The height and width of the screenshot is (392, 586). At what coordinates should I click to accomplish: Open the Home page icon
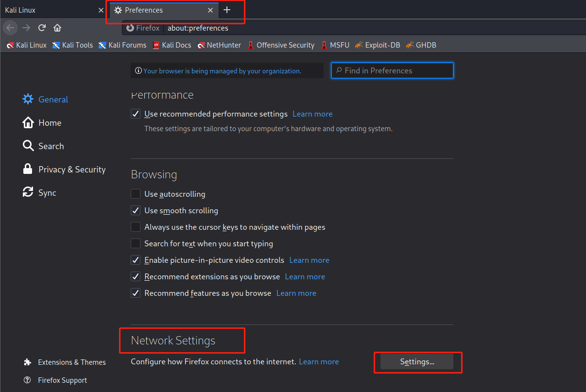click(57, 28)
